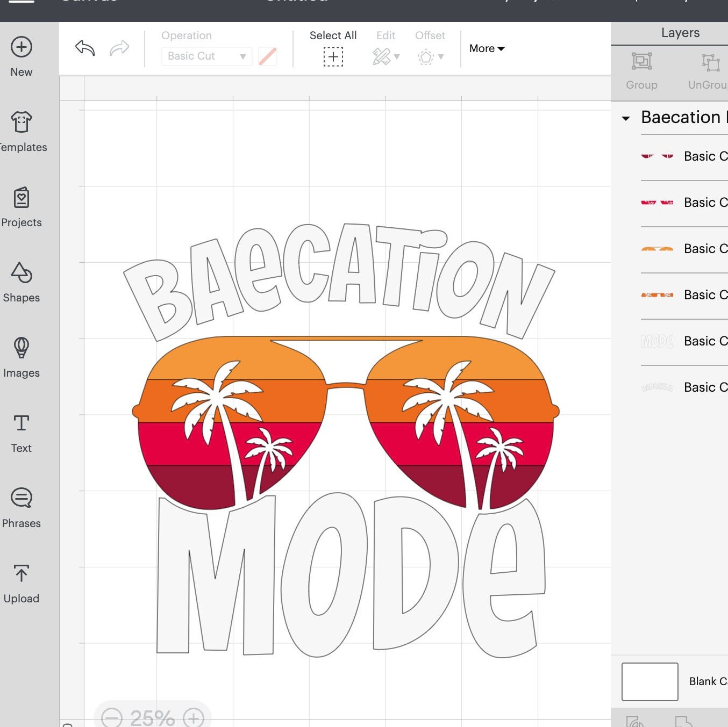Click the Undo arrow
Screen dimensions: 728x727
[85, 48]
